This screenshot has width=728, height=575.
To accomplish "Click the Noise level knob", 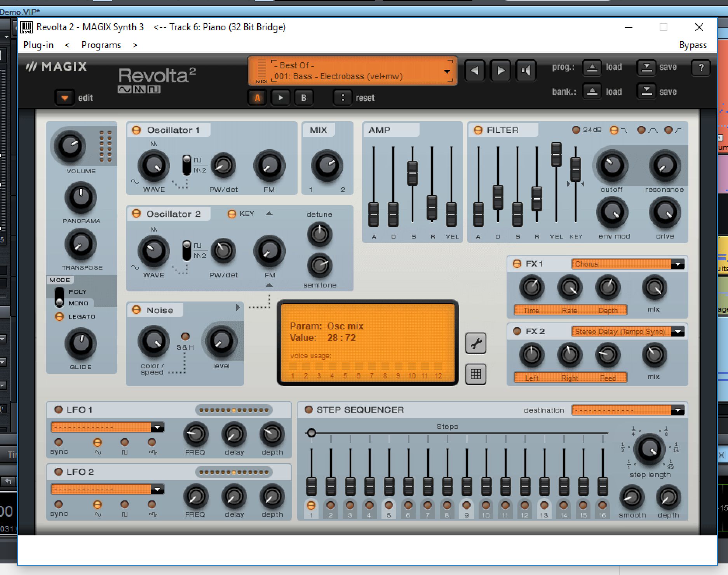I will pos(221,341).
